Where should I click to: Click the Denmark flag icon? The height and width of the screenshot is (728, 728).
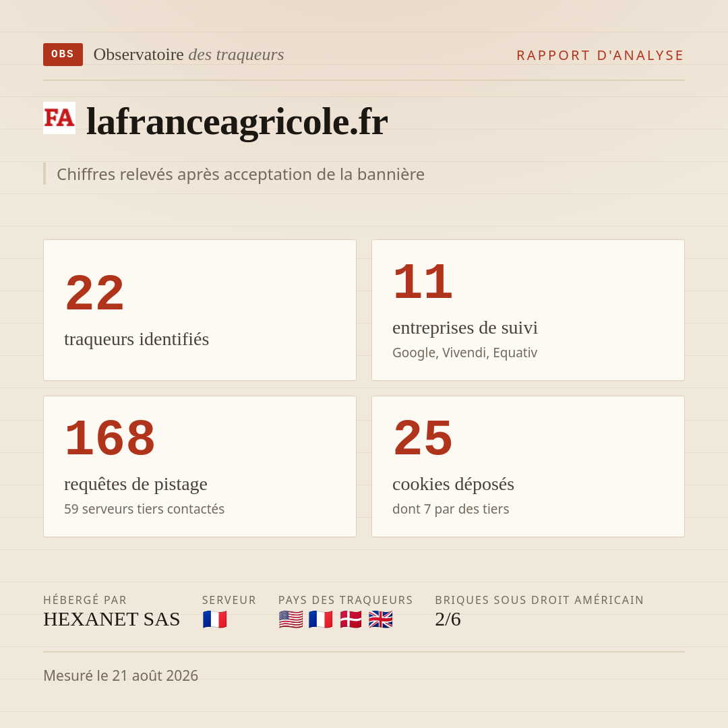(x=351, y=619)
